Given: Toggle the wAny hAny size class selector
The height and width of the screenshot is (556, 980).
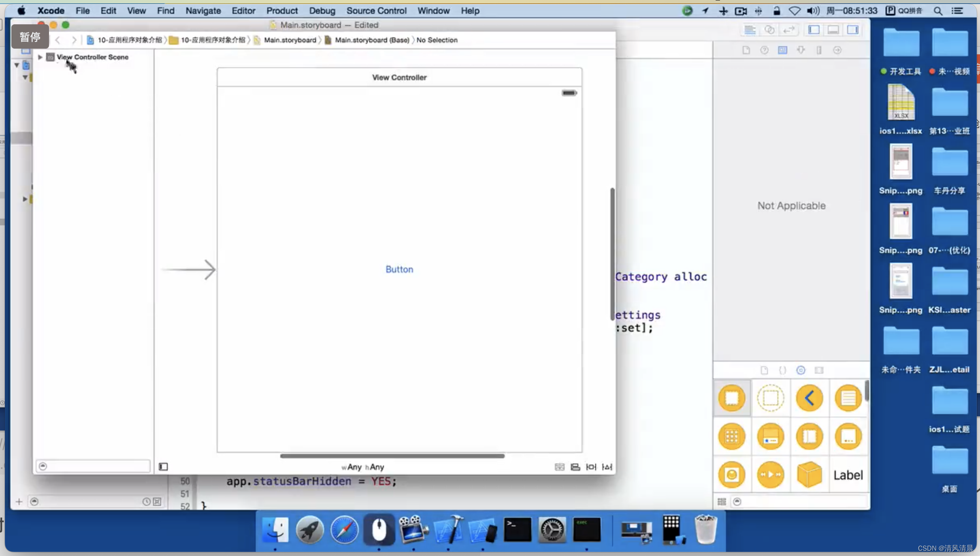Looking at the screenshot, I should [364, 466].
